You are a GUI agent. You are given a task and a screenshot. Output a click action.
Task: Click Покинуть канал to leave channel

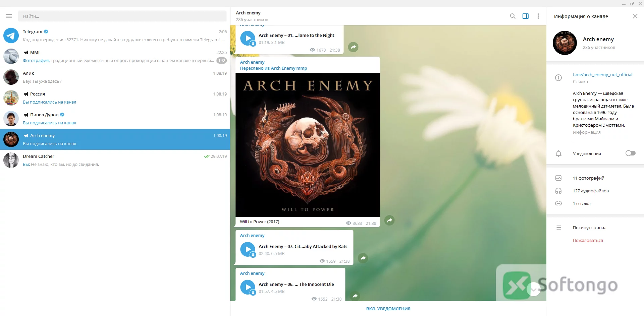click(589, 228)
